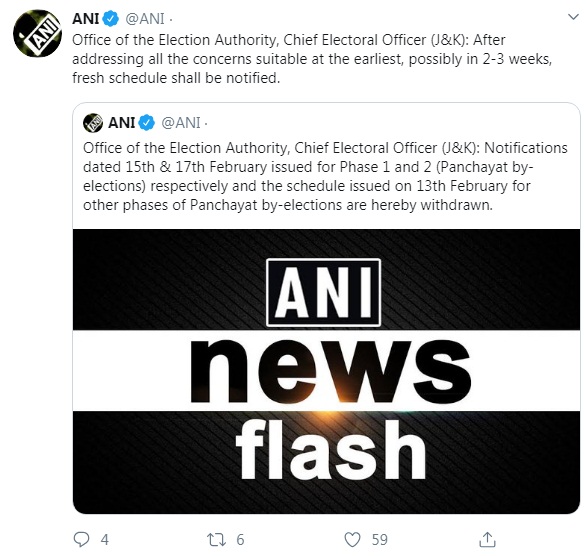586x556 pixels.
Task: Click the like count 59
Action: 379,540
